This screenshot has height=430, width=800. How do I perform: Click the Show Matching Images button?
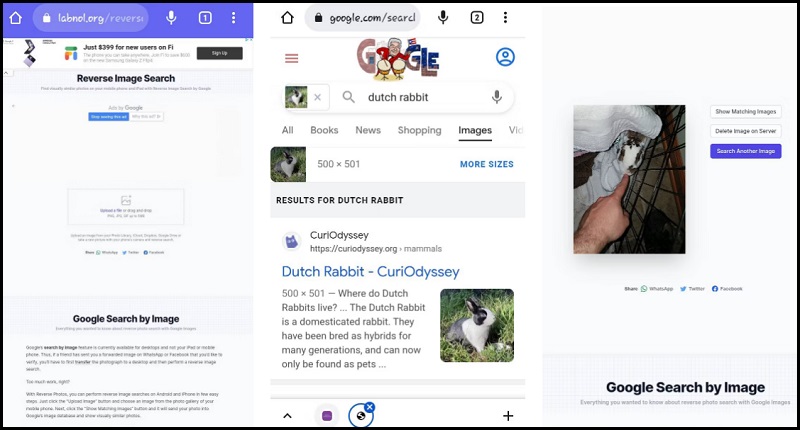(745, 112)
